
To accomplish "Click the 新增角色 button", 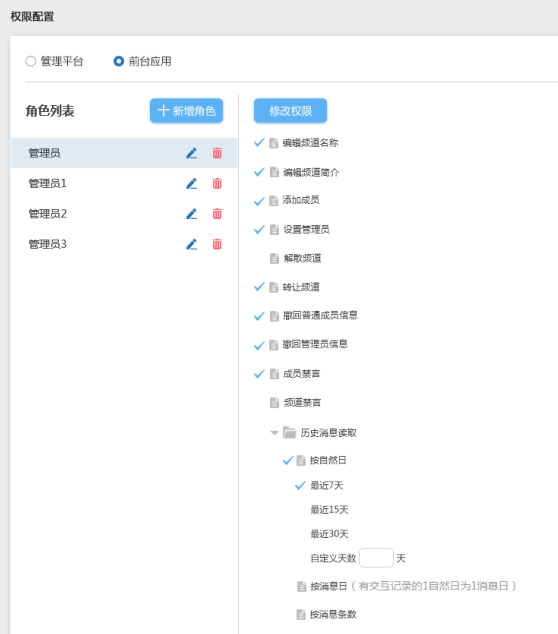I will [x=186, y=110].
